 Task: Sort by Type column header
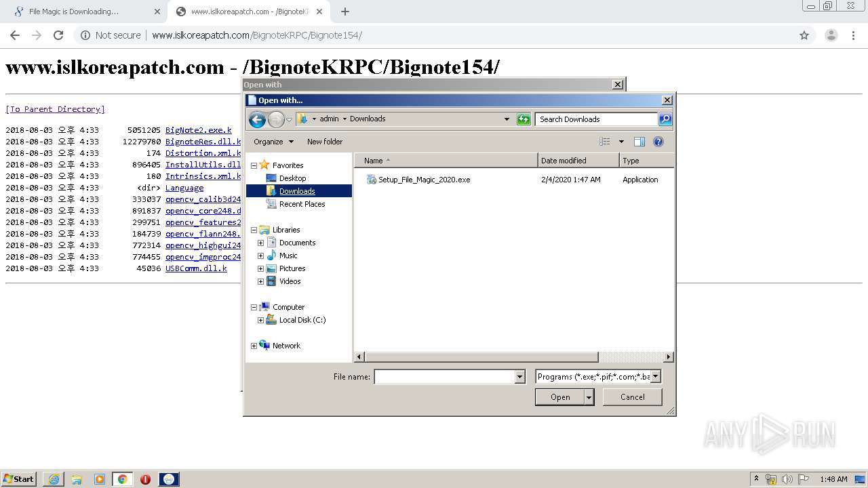(646, 161)
